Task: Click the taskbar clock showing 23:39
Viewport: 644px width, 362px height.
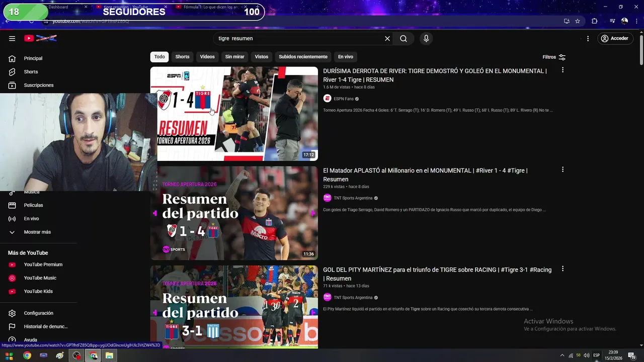Action: point(613,355)
